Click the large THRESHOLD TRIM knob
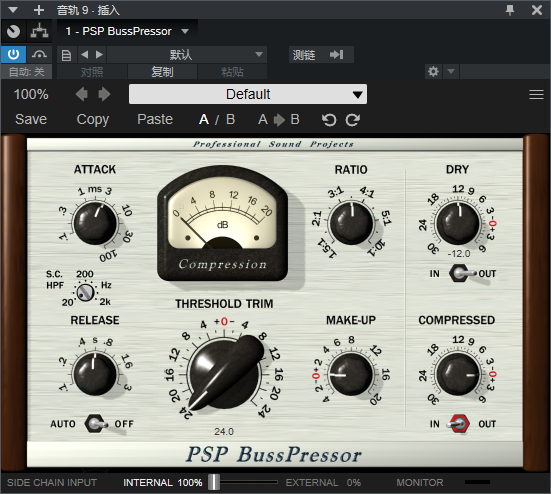This screenshot has width=551, height=494. (x=225, y=373)
